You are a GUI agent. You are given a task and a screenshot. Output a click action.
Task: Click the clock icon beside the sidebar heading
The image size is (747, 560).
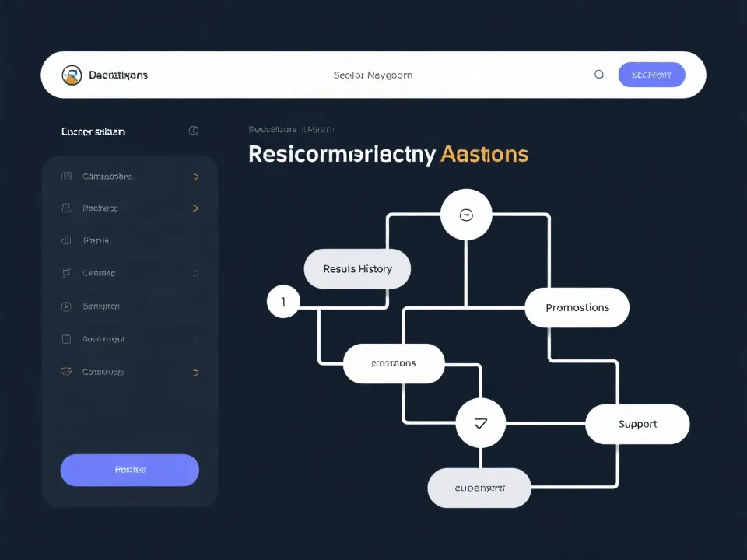coord(194,131)
